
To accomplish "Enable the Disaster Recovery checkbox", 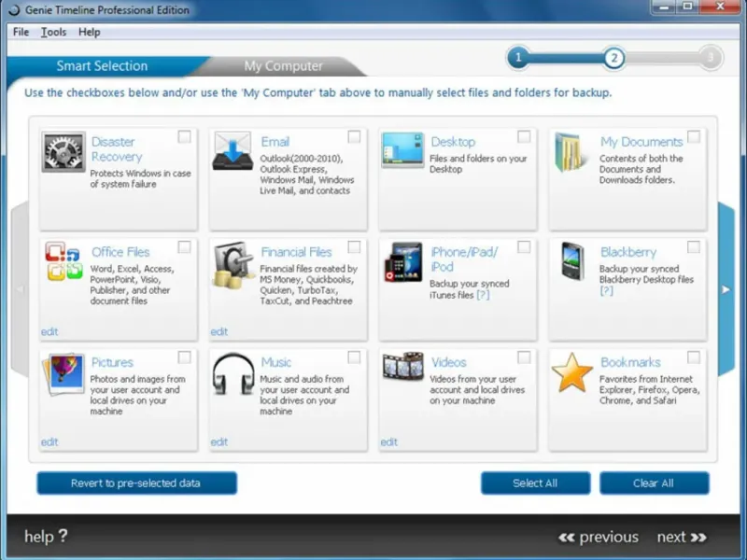I will point(184,136).
